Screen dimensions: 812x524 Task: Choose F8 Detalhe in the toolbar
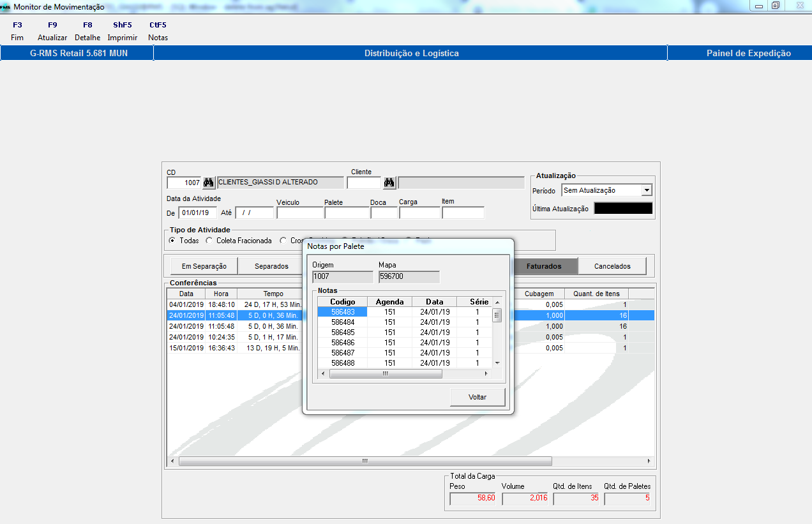point(87,31)
